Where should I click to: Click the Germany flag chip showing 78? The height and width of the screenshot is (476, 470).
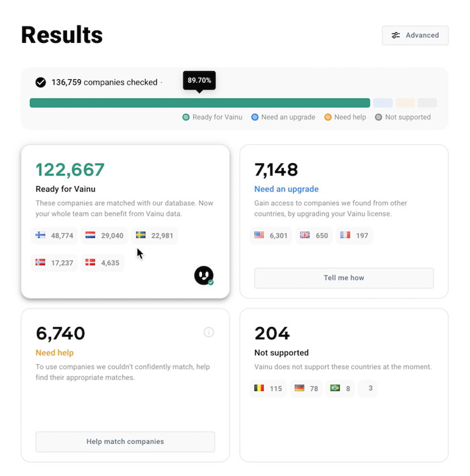pyautogui.click(x=306, y=389)
